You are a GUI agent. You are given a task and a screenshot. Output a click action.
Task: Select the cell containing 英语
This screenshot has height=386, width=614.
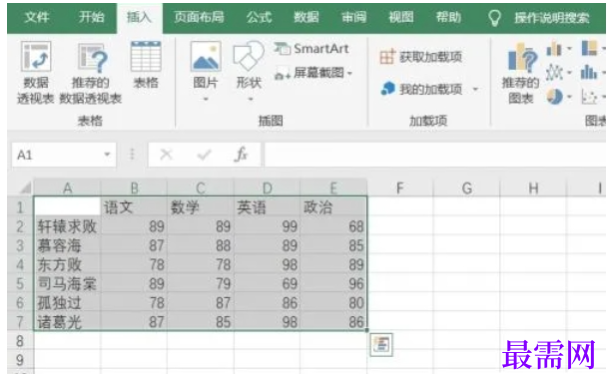[x=267, y=207]
